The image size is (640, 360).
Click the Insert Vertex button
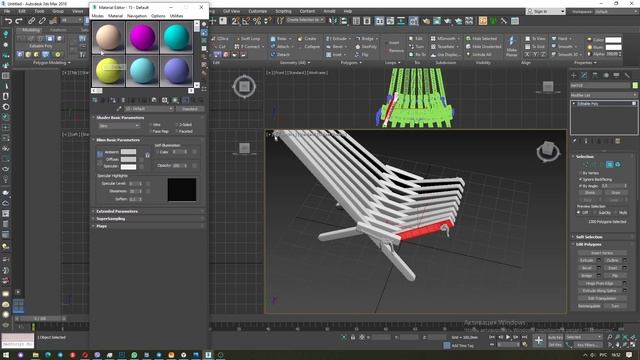pos(602,253)
